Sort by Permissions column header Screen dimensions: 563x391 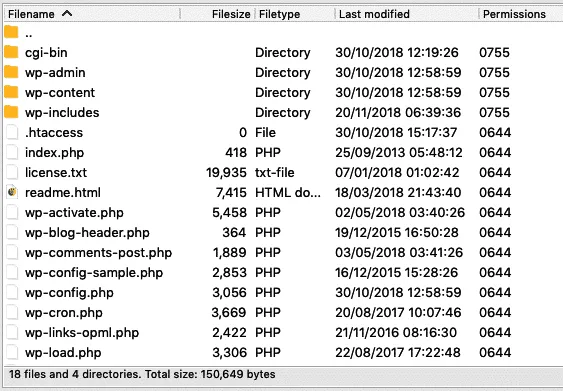514,14
